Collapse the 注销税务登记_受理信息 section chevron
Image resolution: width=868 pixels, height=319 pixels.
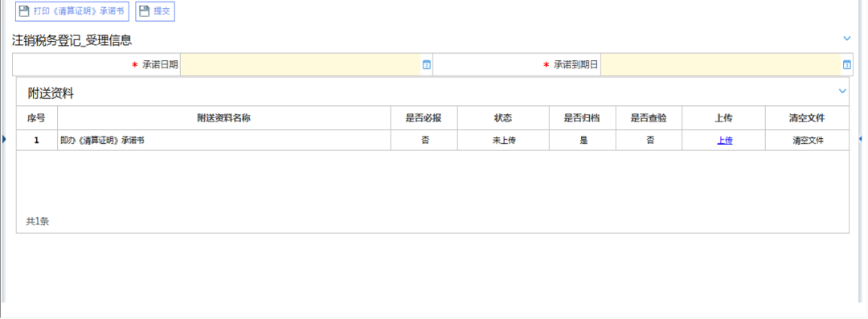click(846, 39)
